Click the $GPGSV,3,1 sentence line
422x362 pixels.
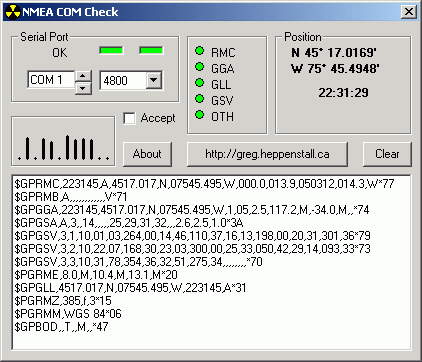pyautogui.click(x=192, y=236)
